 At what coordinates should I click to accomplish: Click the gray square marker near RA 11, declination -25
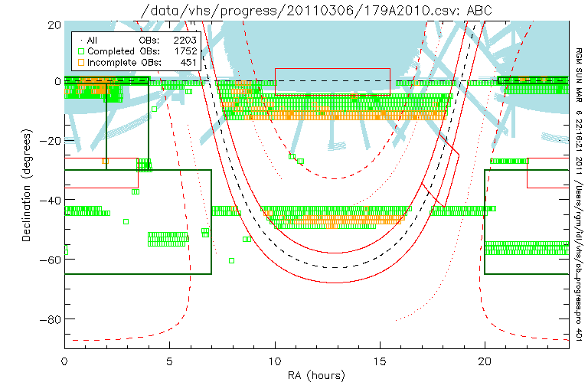pos(292,155)
